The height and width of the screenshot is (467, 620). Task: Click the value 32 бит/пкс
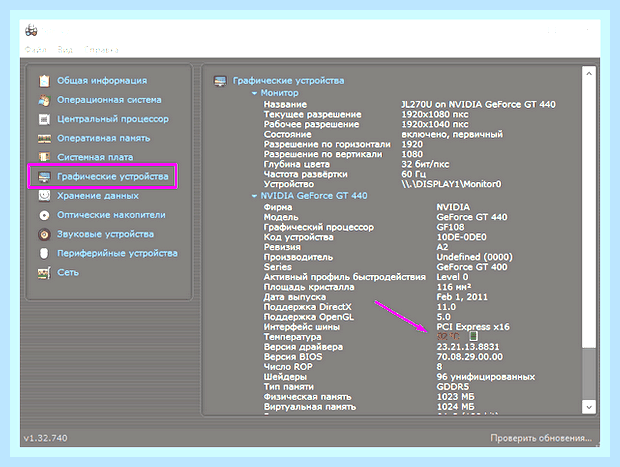point(425,164)
